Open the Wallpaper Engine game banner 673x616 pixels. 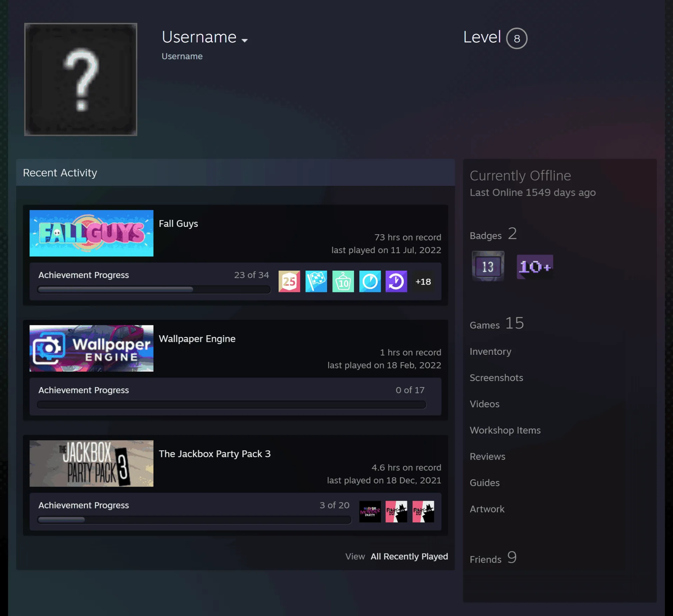[91, 348]
